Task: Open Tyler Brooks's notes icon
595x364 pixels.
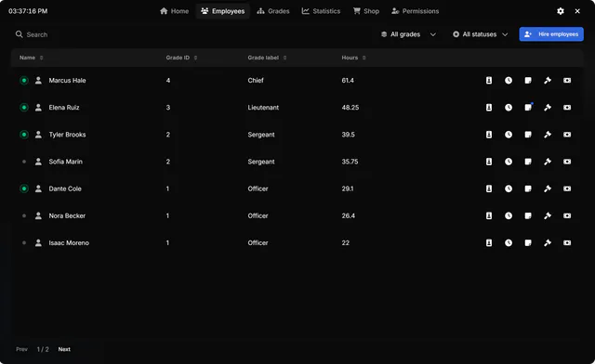Action: coord(528,135)
